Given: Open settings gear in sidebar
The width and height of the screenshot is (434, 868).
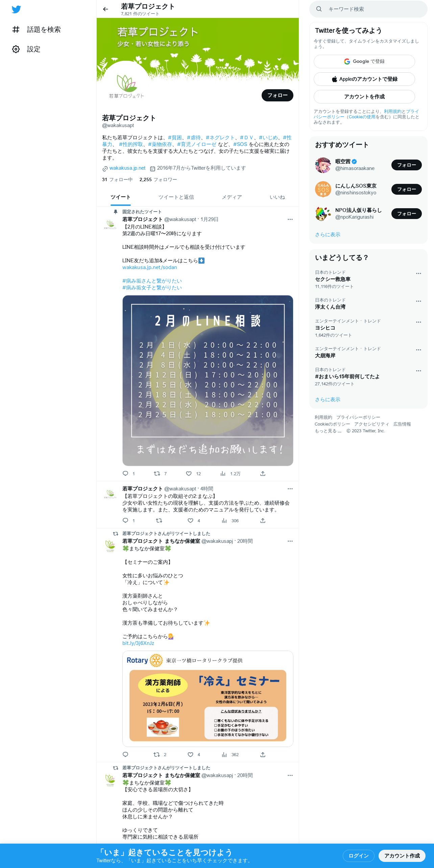Looking at the screenshot, I should (x=16, y=49).
